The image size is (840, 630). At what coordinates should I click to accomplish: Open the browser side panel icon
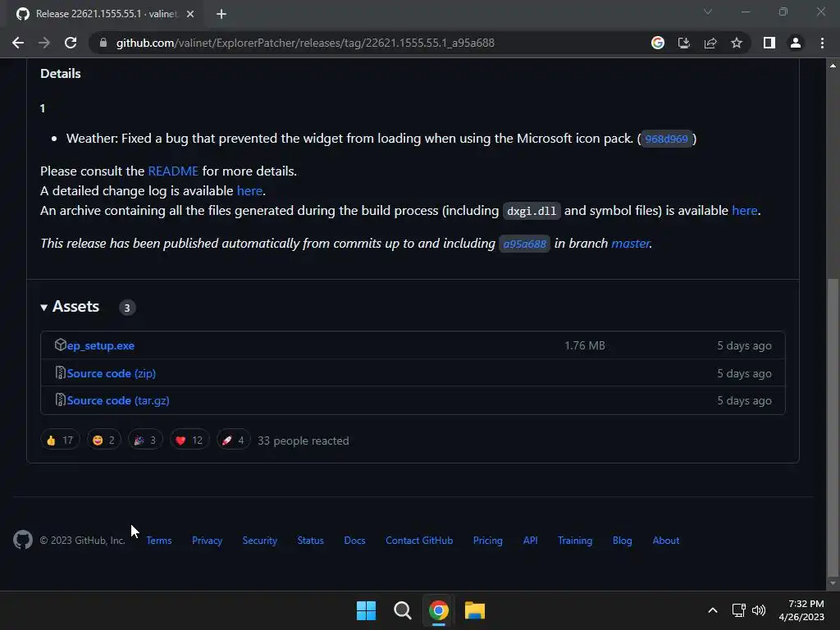pos(769,43)
